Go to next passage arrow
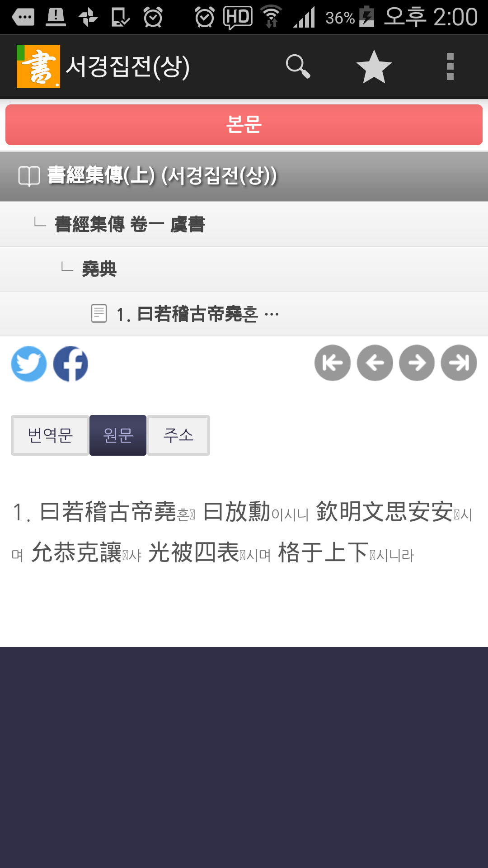This screenshot has height=868, width=488. pyautogui.click(x=417, y=363)
